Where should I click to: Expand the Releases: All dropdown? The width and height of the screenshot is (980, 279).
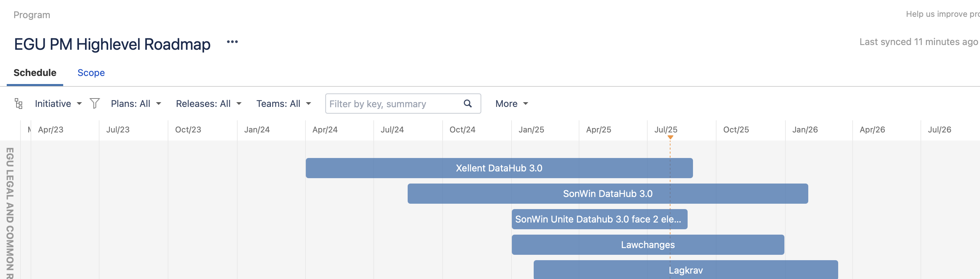(208, 104)
